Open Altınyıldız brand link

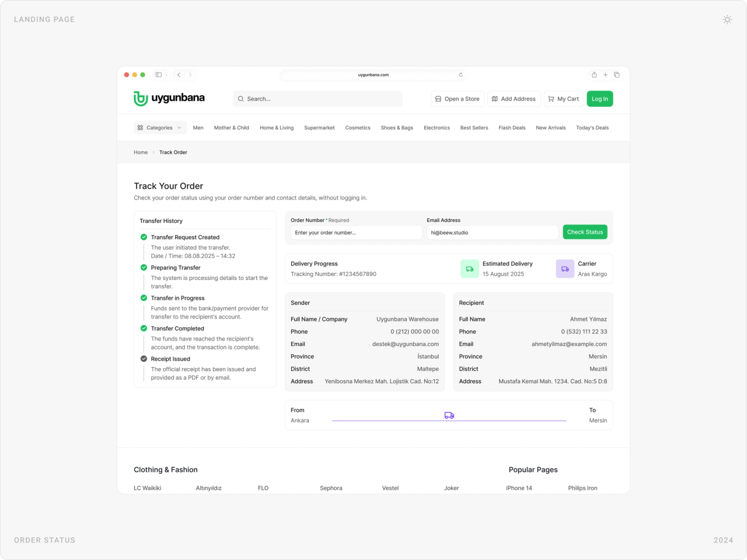coord(209,488)
